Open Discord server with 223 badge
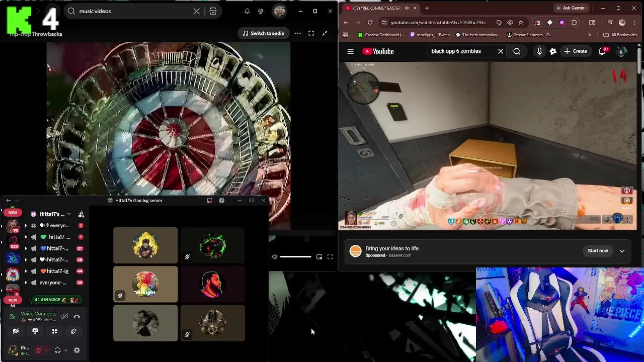The width and height of the screenshot is (644, 362). [x=13, y=241]
